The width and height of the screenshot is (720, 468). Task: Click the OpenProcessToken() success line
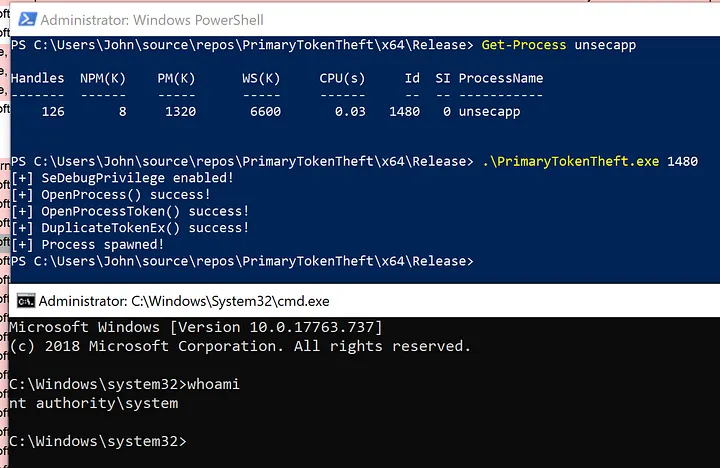point(130,211)
